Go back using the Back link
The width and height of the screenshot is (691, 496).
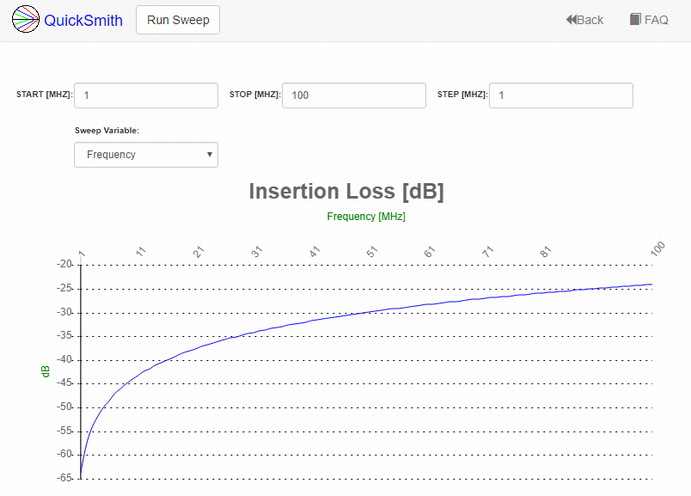pyautogui.click(x=584, y=20)
